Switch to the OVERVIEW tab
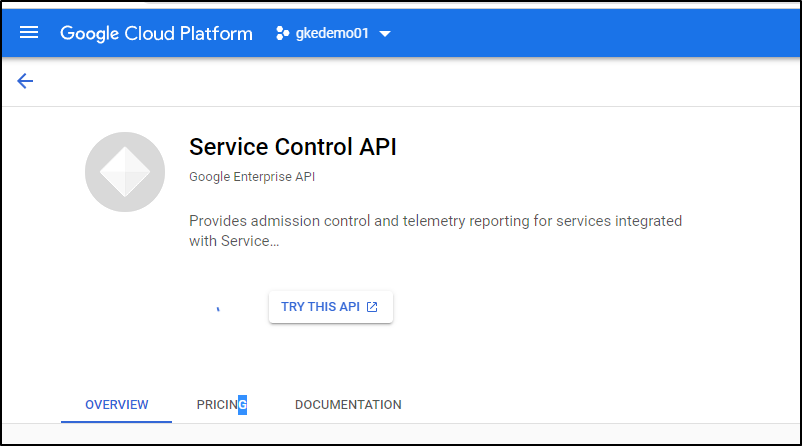802x446 pixels. 117,405
